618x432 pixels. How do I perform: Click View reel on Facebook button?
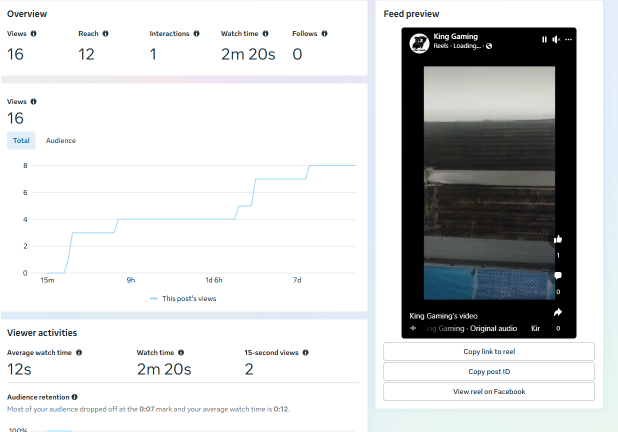(489, 391)
